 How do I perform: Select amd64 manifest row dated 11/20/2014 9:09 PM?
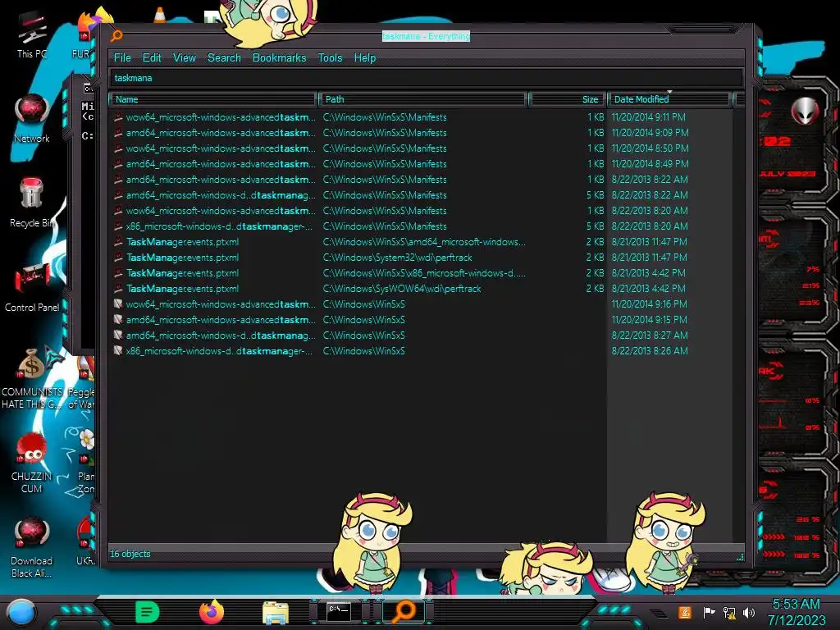(421, 133)
